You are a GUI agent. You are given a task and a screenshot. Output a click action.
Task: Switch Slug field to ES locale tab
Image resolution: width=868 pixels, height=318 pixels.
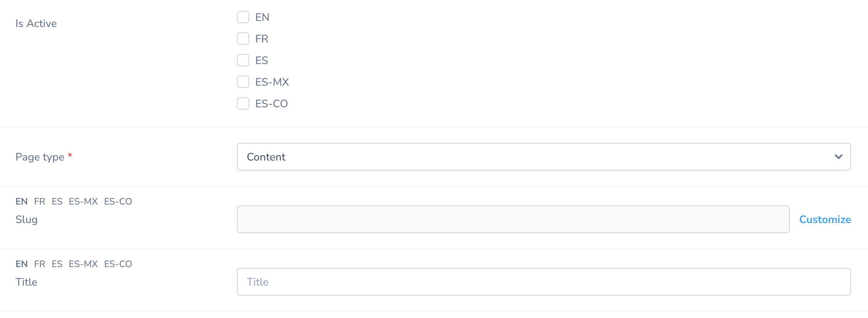57,201
